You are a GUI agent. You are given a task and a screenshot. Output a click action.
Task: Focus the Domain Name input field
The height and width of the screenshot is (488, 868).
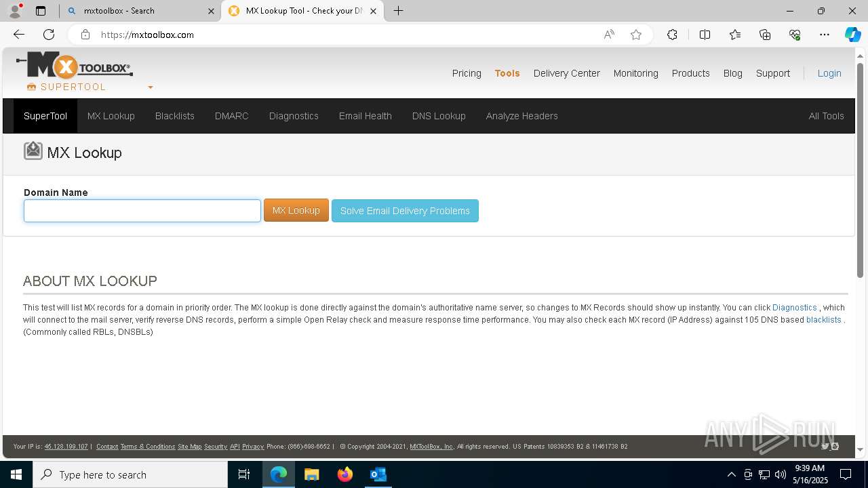pos(142,211)
